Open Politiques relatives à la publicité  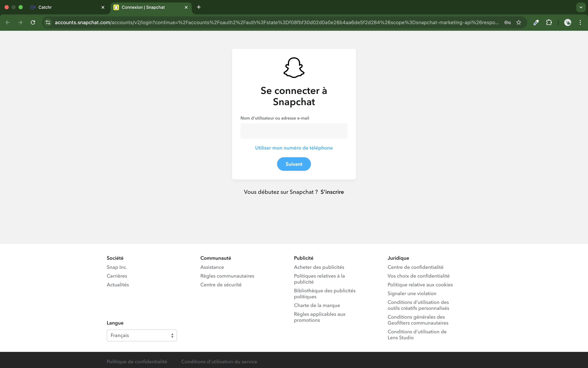pos(319,279)
